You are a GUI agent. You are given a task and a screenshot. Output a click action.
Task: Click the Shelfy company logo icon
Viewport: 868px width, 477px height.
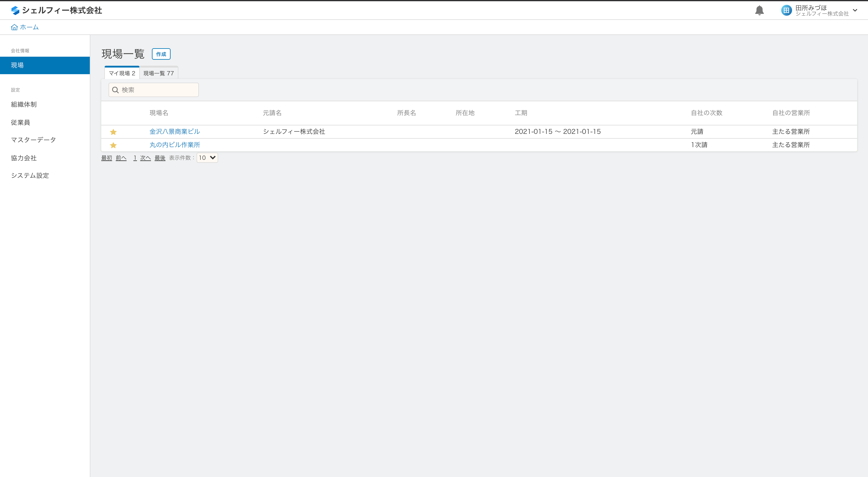coord(15,11)
